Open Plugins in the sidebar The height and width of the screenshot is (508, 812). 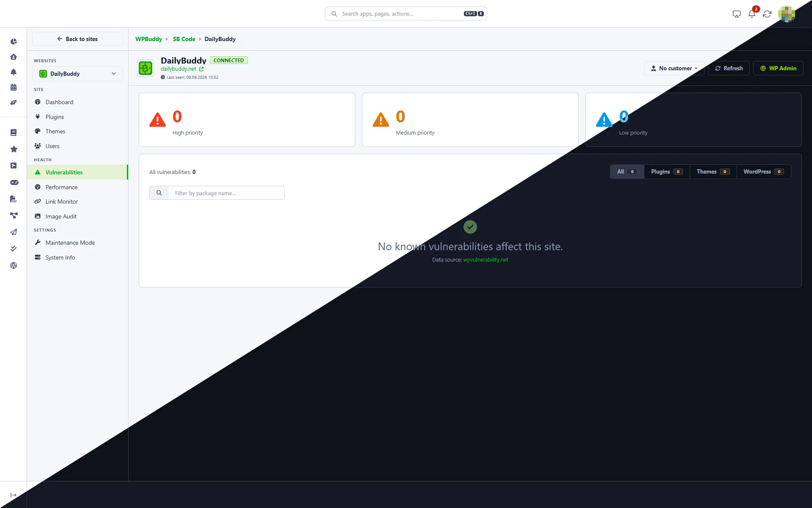tap(77, 117)
